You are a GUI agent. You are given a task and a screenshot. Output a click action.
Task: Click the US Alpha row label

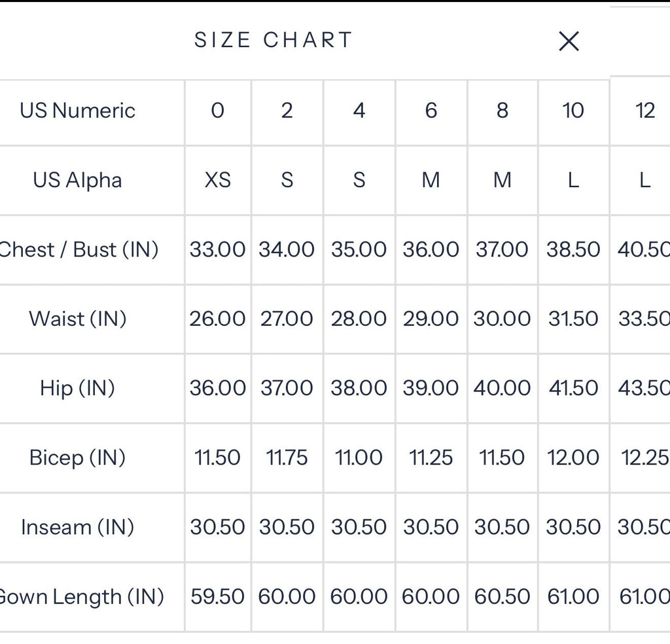pos(77,180)
